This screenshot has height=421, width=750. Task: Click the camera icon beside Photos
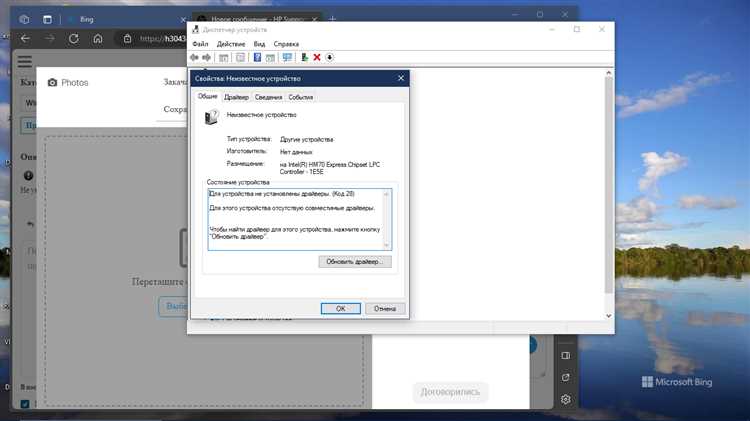click(x=53, y=82)
